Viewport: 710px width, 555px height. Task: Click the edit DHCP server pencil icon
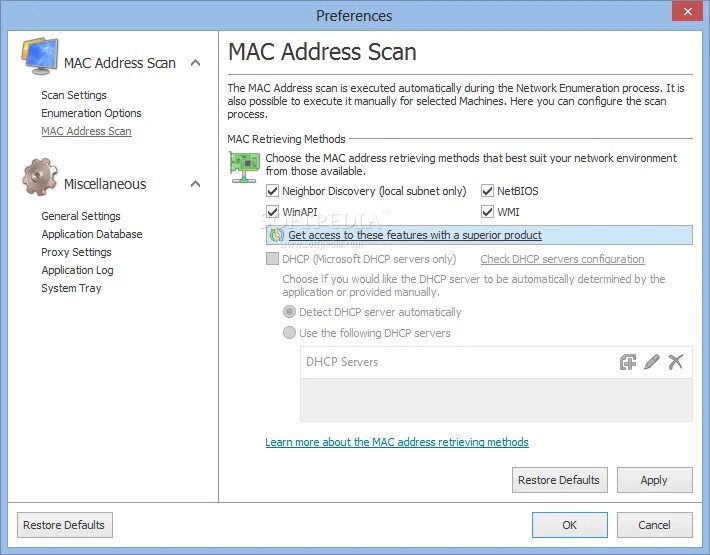[652, 362]
